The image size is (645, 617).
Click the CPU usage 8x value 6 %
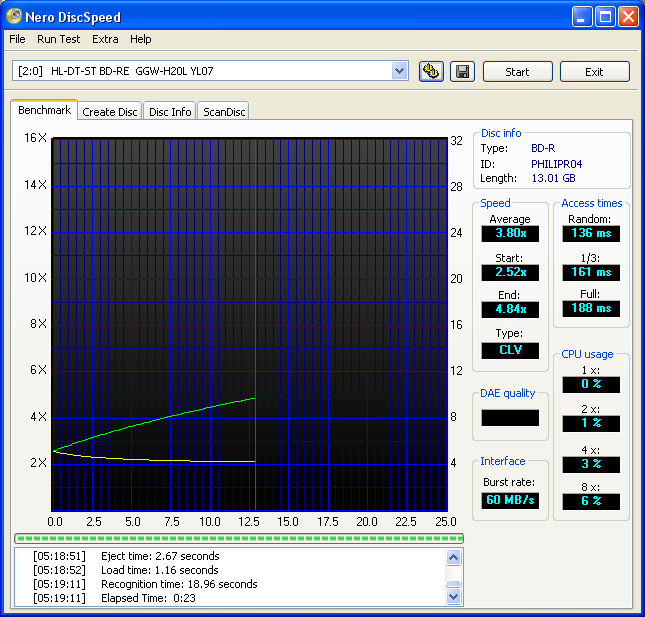coord(591,501)
